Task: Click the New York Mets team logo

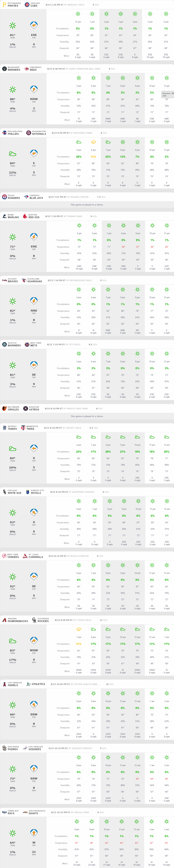Action: (27, 344)
